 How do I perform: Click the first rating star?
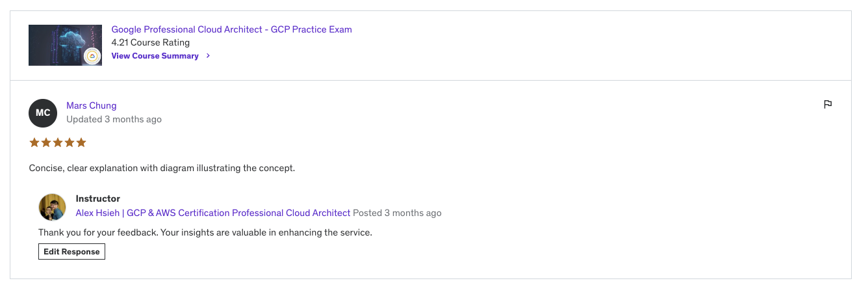coord(34,142)
